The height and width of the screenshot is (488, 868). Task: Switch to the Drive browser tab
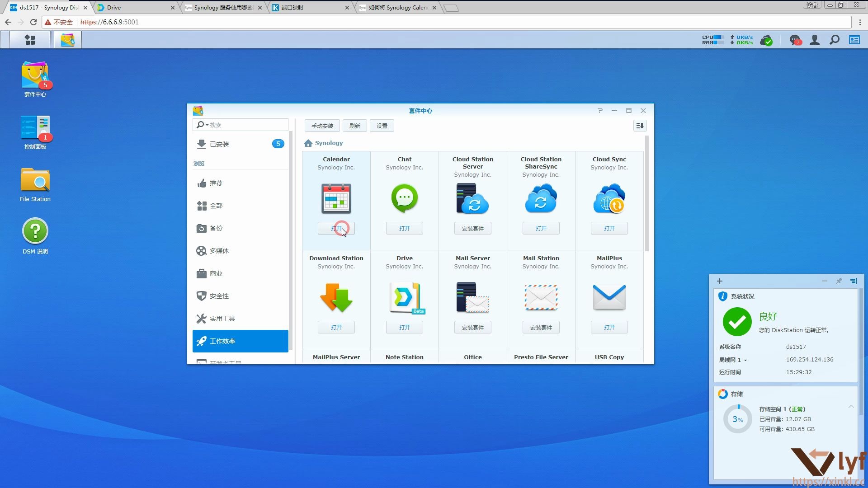[x=136, y=8]
